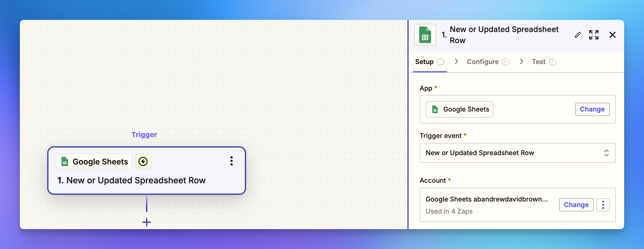Click the Configure status indicator icon
The width and height of the screenshot is (644, 249).
pos(506,62)
